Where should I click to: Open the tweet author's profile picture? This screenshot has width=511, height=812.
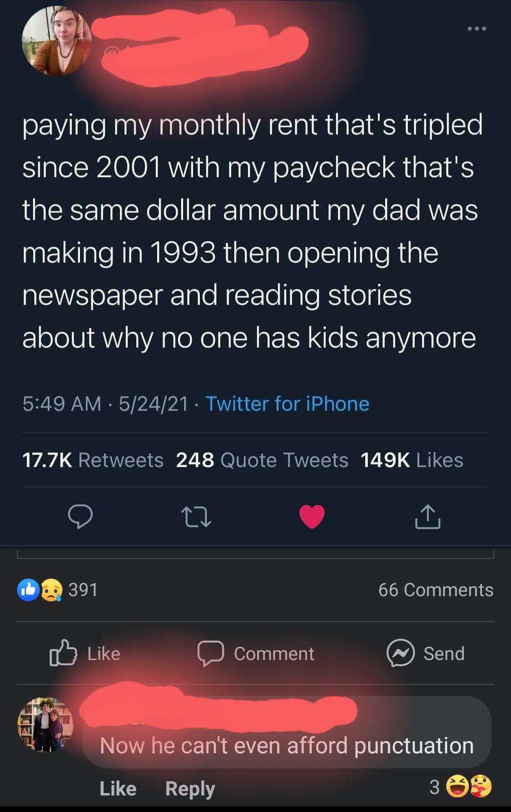pyautogui.click(x=56, y=41)
